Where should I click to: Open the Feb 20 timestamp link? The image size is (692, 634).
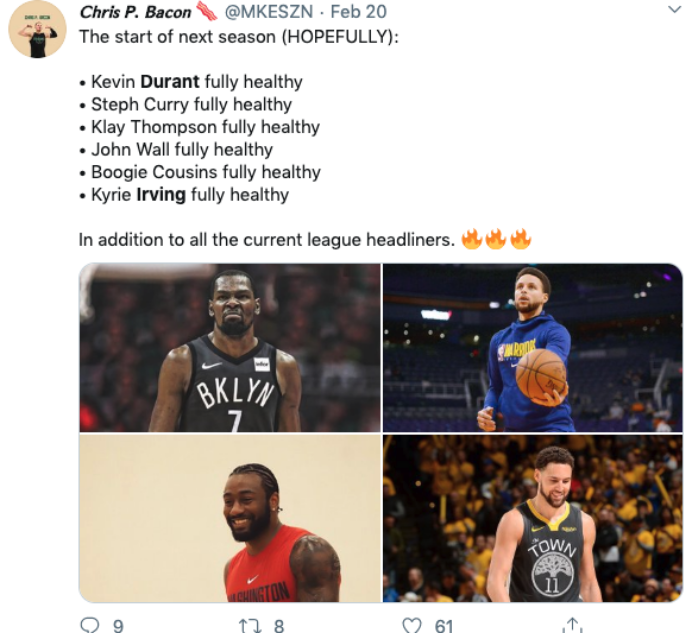[358, 12]
